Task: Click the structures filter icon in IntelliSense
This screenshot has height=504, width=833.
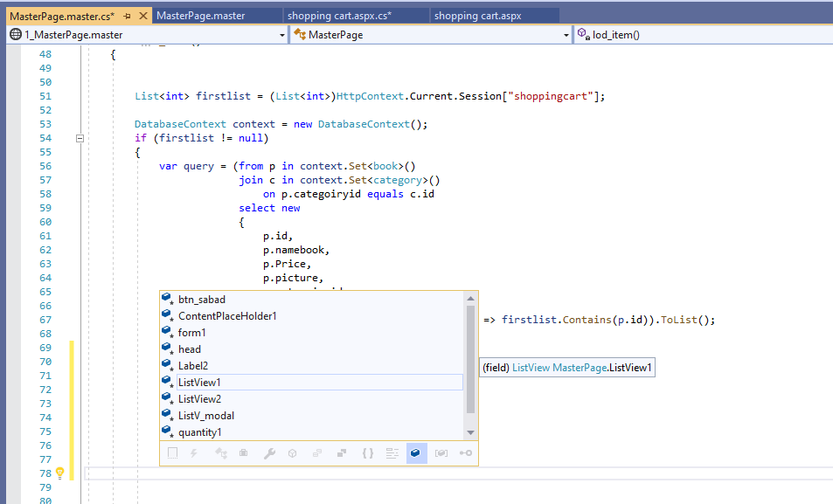Action: coord(342,453)
